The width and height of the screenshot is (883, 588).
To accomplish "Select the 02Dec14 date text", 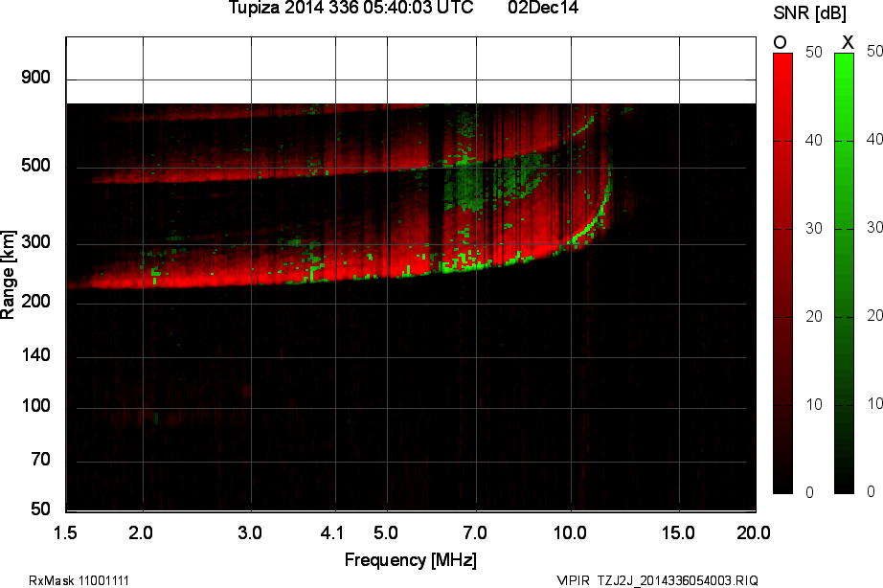I will pyautogui.click(x=542, y=9).
